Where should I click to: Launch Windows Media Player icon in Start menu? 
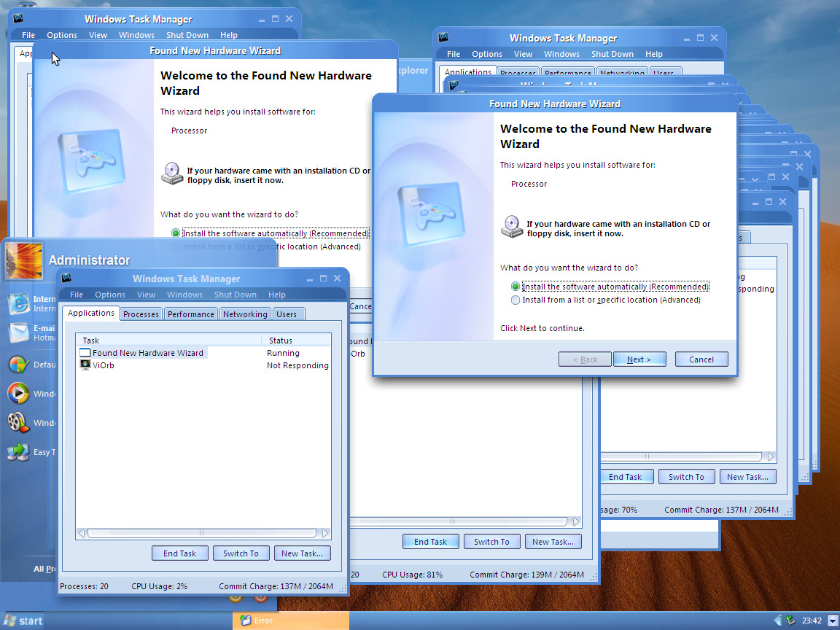(x=18, y=393)
